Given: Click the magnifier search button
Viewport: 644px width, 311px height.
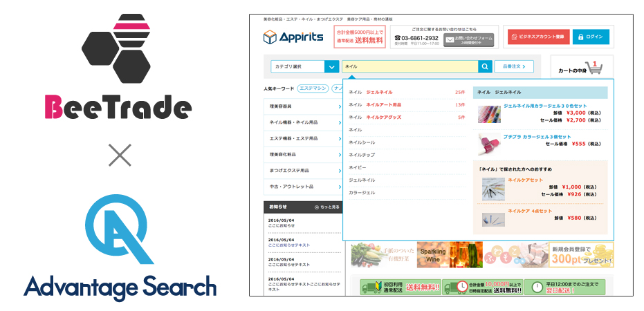Looking at the screenshot, I should pyautogui.click(x=485, y=66).
